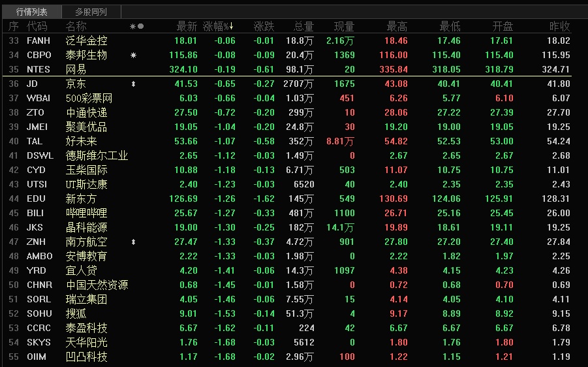Click the 瑞立集团 stock name

86,300
